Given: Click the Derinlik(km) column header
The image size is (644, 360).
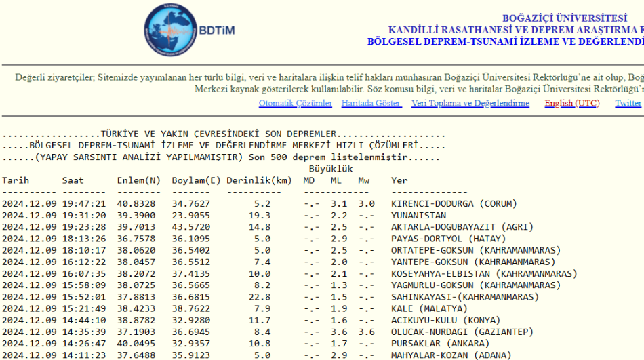Looking at the screenshot, I should coord(259,180).
